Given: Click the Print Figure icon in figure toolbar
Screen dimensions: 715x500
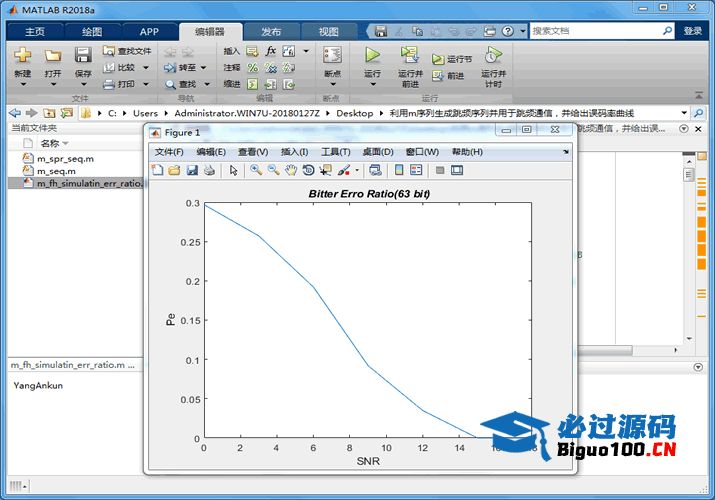Looking at the screenshot, I should click(209, 170).
